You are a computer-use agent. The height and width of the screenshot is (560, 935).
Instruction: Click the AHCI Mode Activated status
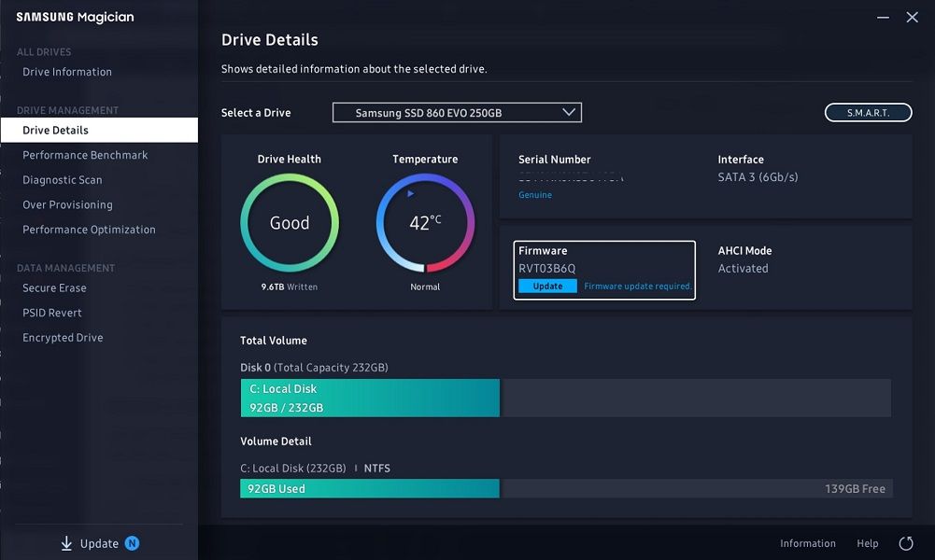(743, 268)
